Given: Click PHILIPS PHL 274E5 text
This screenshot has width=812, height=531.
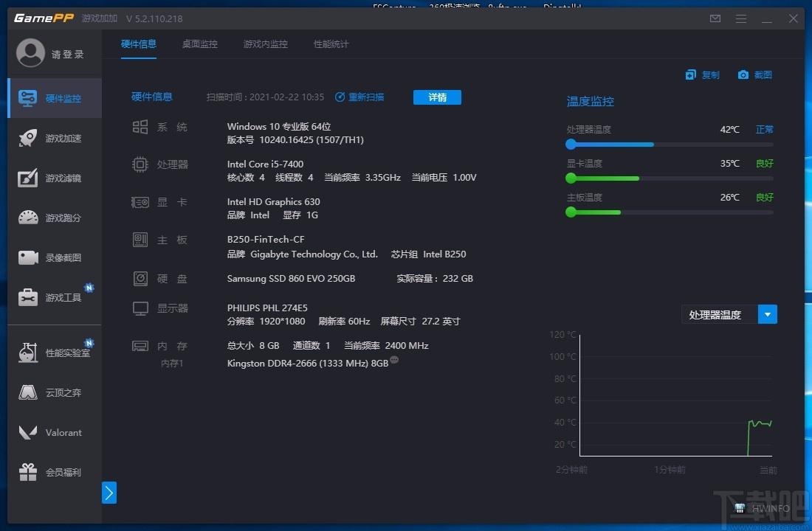Looking at the screenshot, I should point(267,308).
